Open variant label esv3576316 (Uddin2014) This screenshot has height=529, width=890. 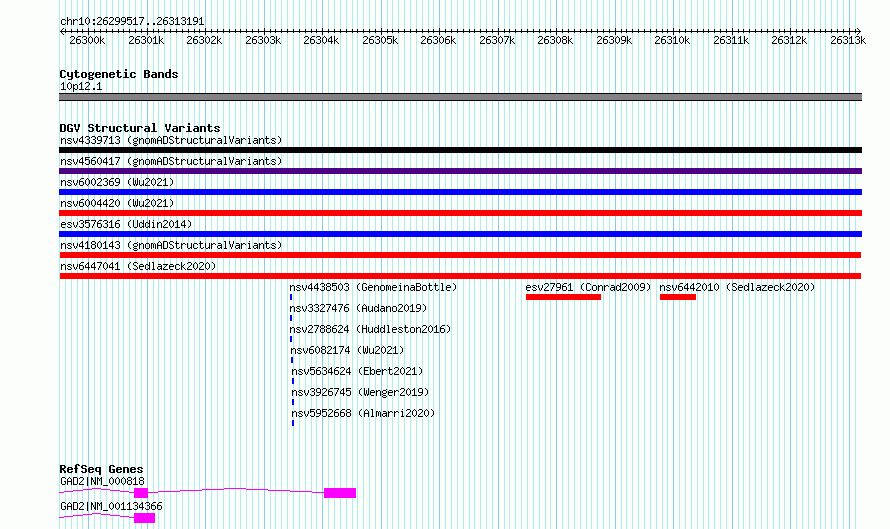point(126,224)
